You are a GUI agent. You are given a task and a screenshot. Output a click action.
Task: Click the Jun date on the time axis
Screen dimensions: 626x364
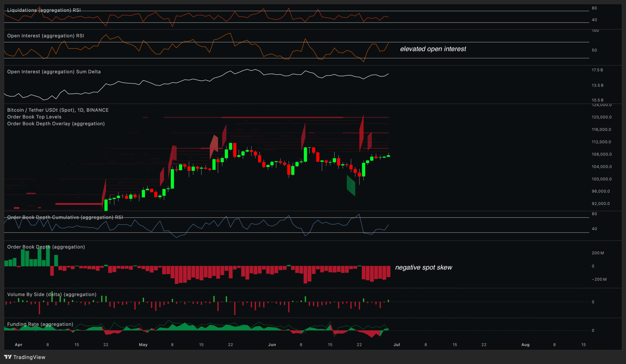pyautogui.click(x=272, y=345)
